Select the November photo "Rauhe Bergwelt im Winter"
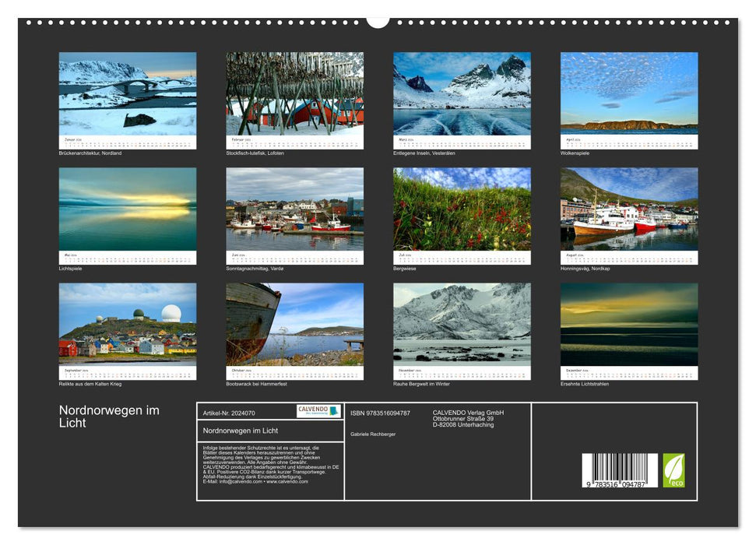756x545 pixels. pos(461,323)
